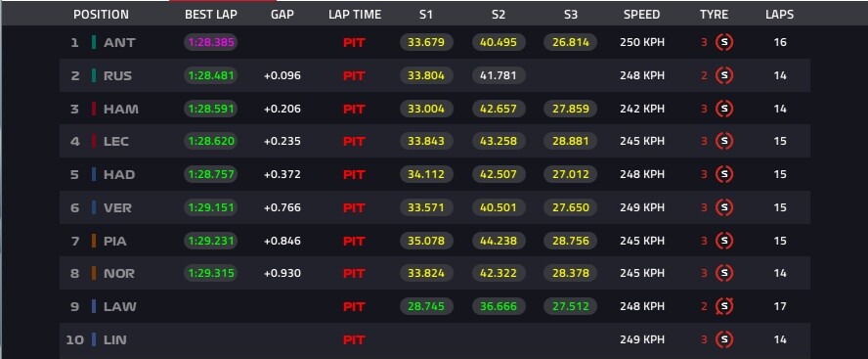Click the TYRE column header
Image resolution: width=868 pixels, height=359 pixels.
click(714, 15)
